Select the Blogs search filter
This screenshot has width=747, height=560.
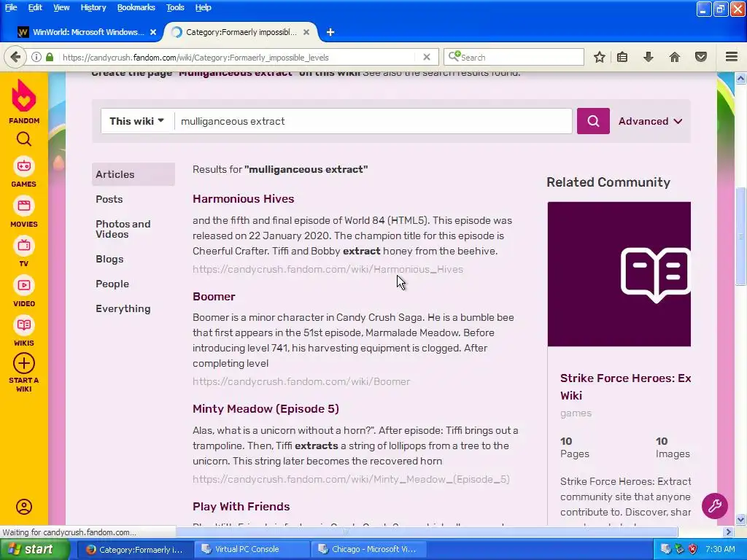click(109, 259)
